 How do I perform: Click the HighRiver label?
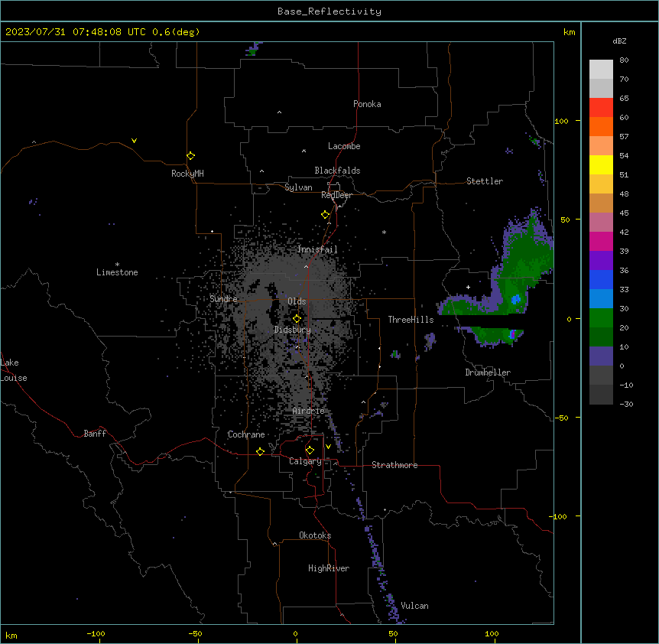[329, 568]
